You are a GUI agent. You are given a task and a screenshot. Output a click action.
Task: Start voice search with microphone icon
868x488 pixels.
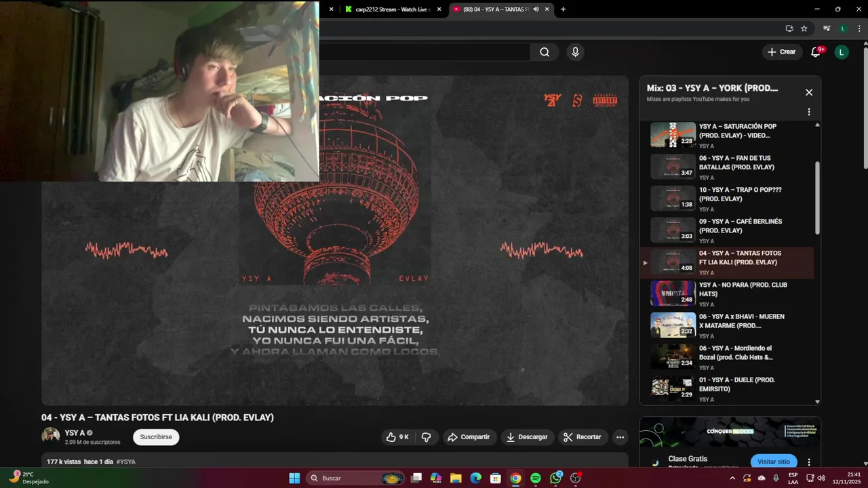point(575,52)
